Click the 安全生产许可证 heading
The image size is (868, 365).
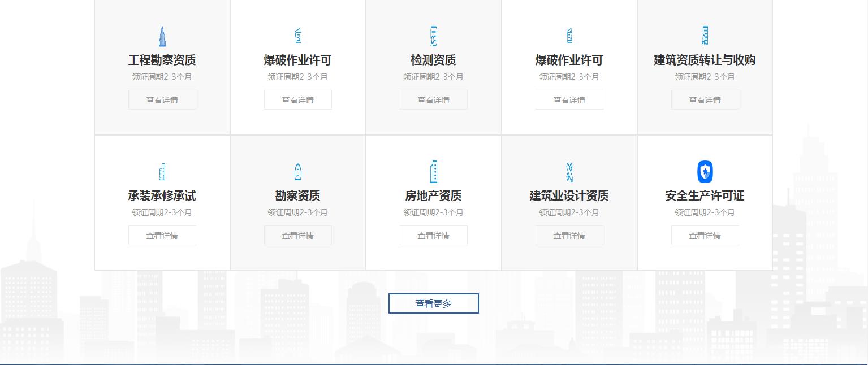pyautogui.click(x=705, y=196)
